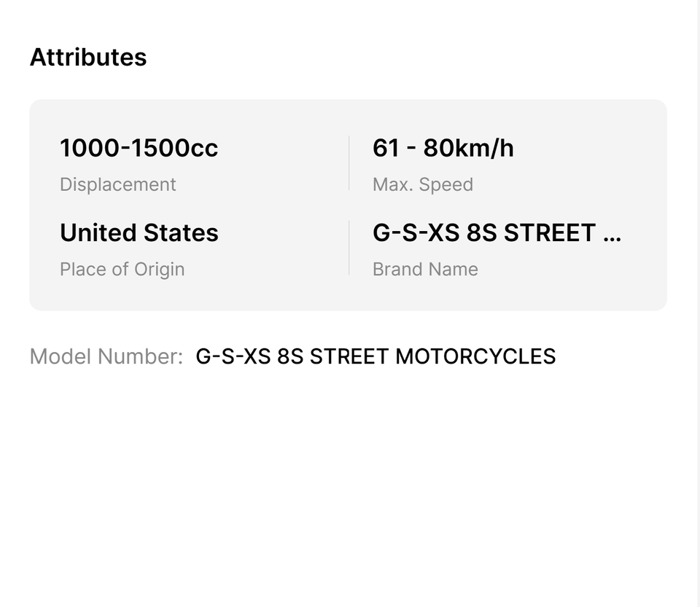Click the word States in the origin value
The height and width of the screenshot is (607, 700).
[x=180, y=232]
